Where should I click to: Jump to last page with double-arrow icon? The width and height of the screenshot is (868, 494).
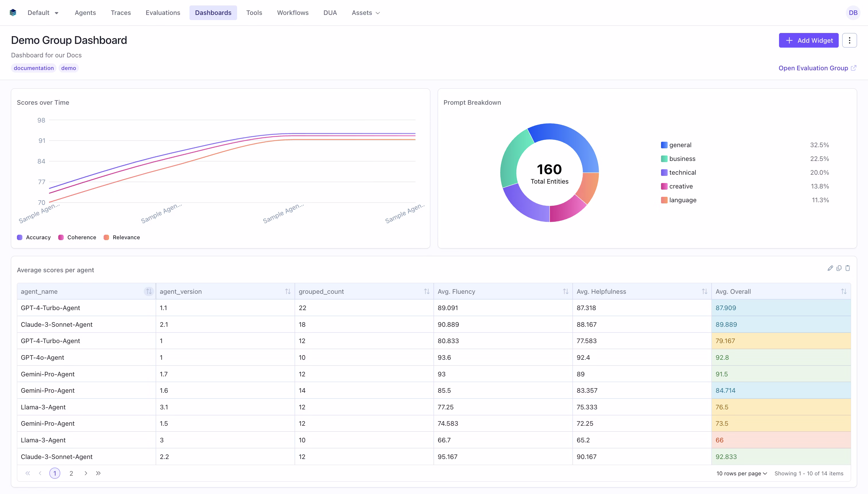(x=98, y=473)
